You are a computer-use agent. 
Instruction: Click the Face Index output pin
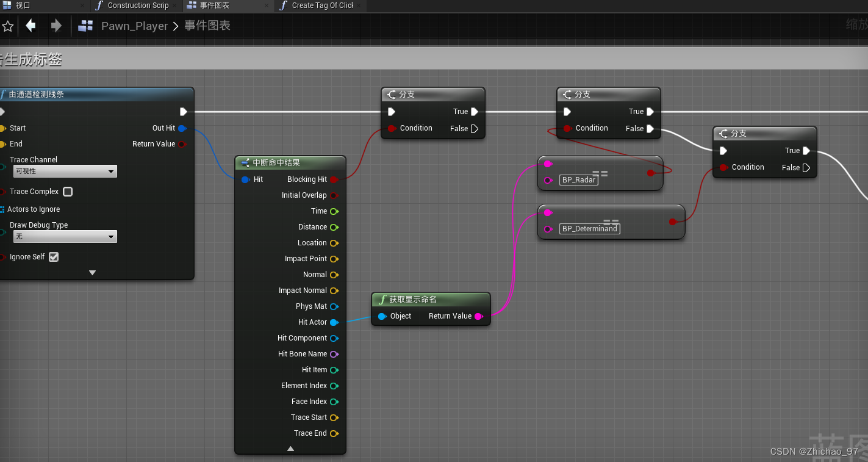point(334,402)
